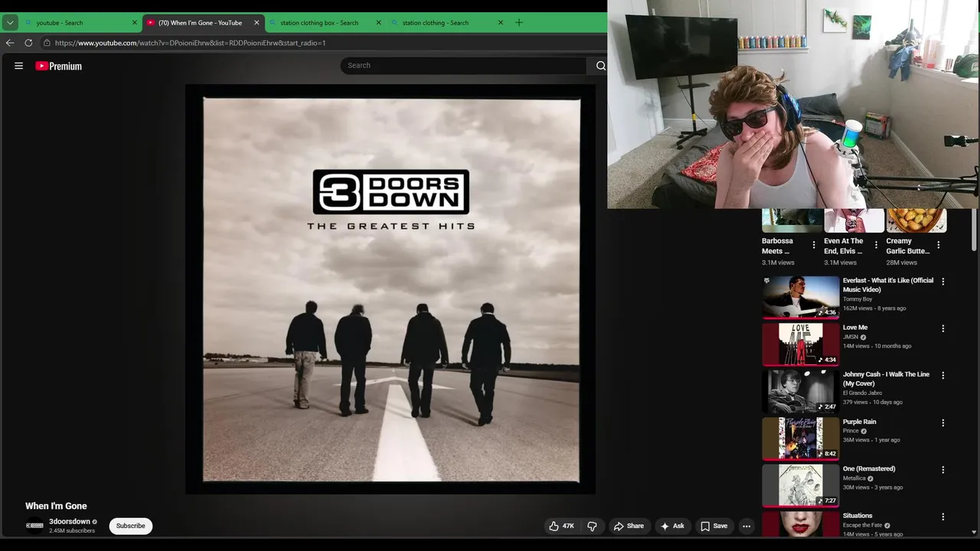Click the scrollbar down arrow
The width and height of the screenshot is (980, 551).
[x=974, y=532]
